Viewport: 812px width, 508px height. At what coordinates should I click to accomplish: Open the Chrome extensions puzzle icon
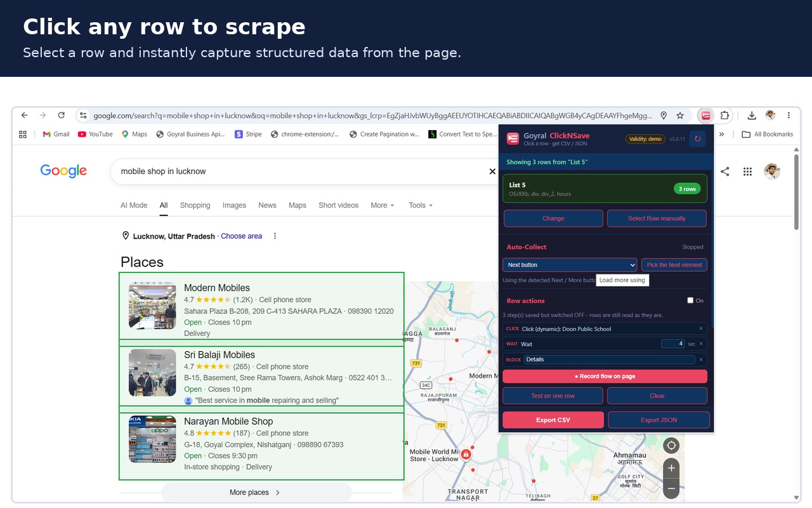pyautogui.click(x=724, y=116)
